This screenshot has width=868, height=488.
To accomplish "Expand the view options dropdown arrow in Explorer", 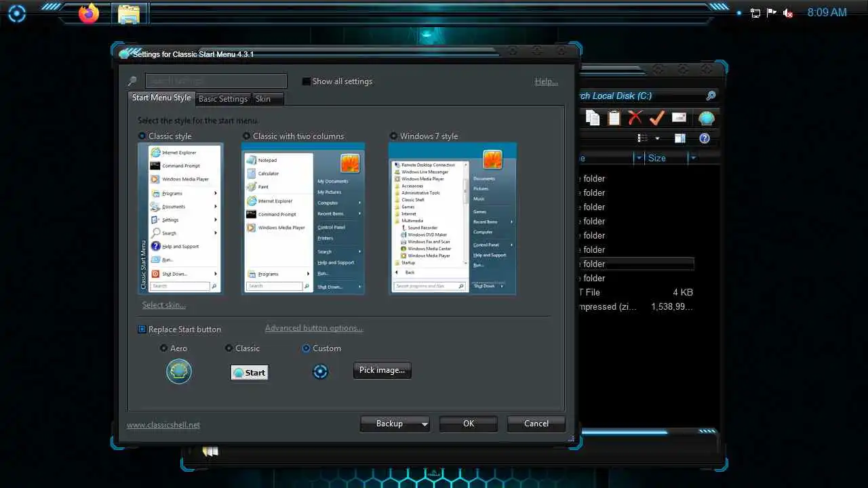I will pyautogui.click(x=657, y=139).
